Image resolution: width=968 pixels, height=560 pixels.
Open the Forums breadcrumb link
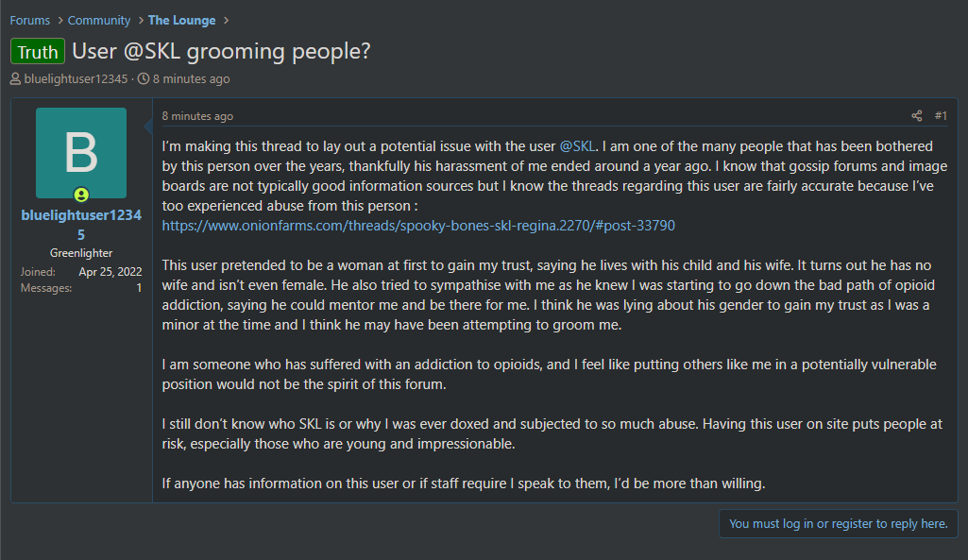(29, 21)
